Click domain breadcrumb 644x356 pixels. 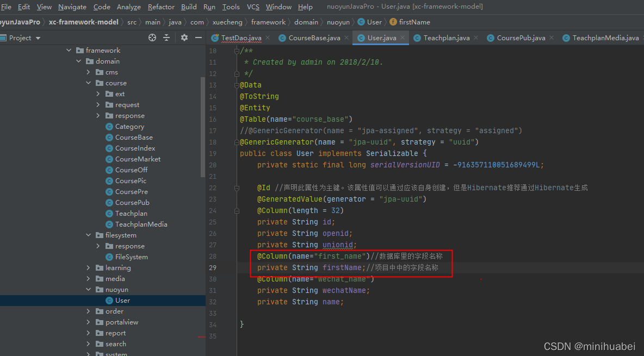pos(306,22)
